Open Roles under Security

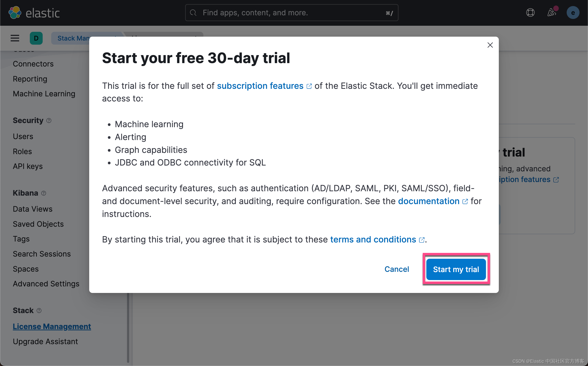click(x=22, y=151)
